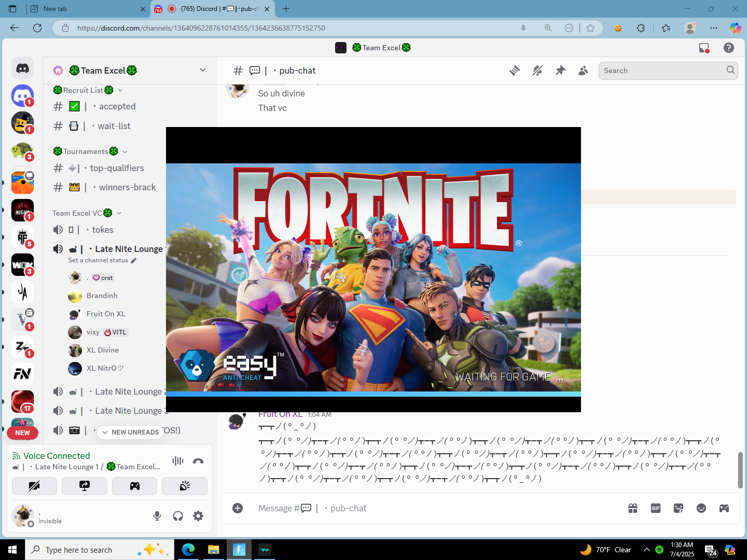
Task: Select voice member XL Divine
Action: [x=102, y=350]
